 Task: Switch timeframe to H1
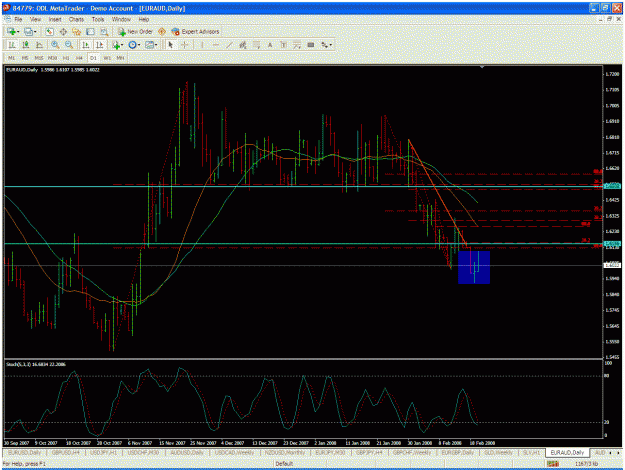pyautogui.click(x=66, y=58)
